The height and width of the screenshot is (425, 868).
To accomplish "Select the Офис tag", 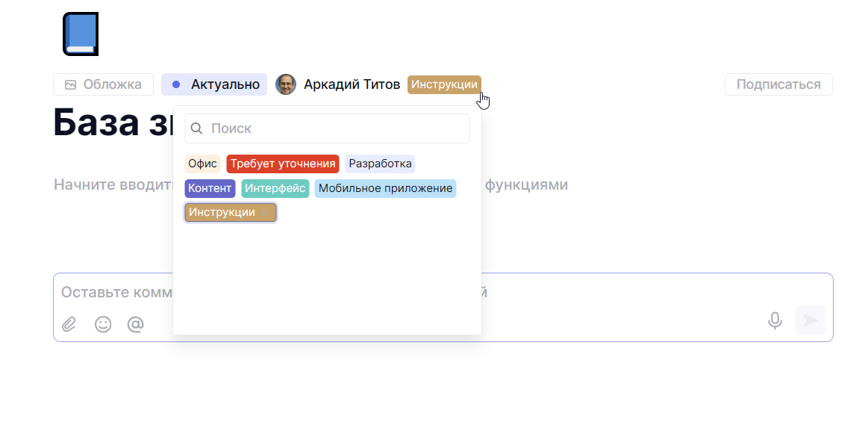I will (x=202, y=164).
